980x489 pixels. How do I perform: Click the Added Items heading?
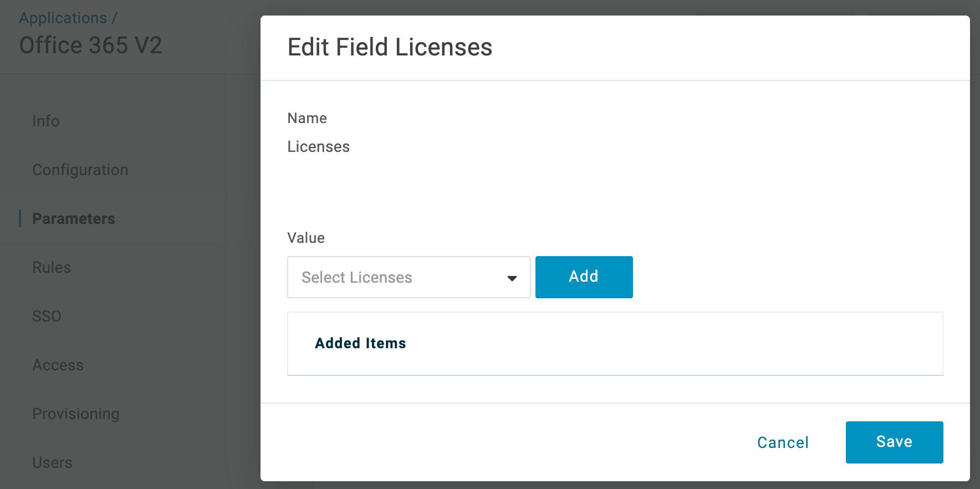tap(360, 343)
